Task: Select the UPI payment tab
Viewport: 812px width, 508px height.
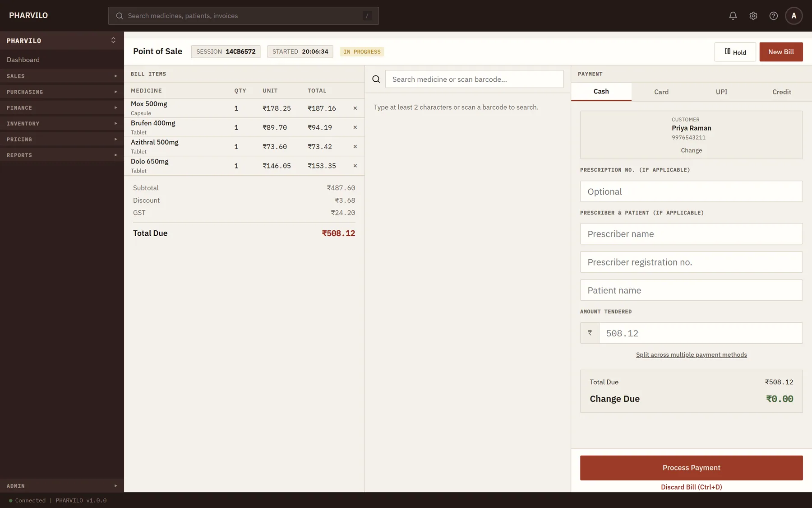Action: 721,92
